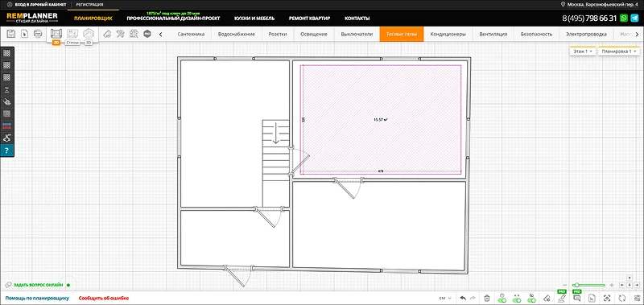644x305 pixels.
Task: Save the project with the floppy disk icon
Action: (x=11, y=34)
